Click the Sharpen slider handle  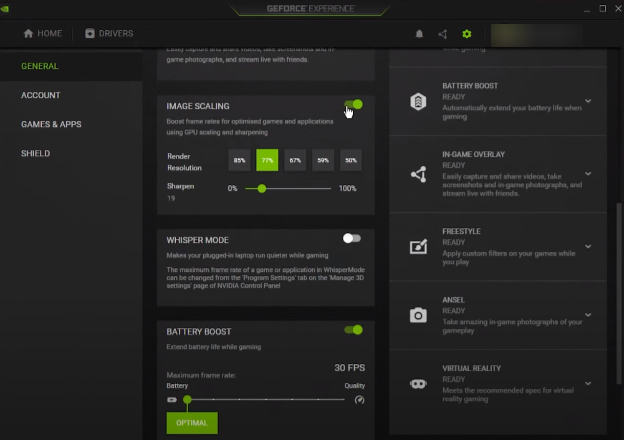click(261, 189)
